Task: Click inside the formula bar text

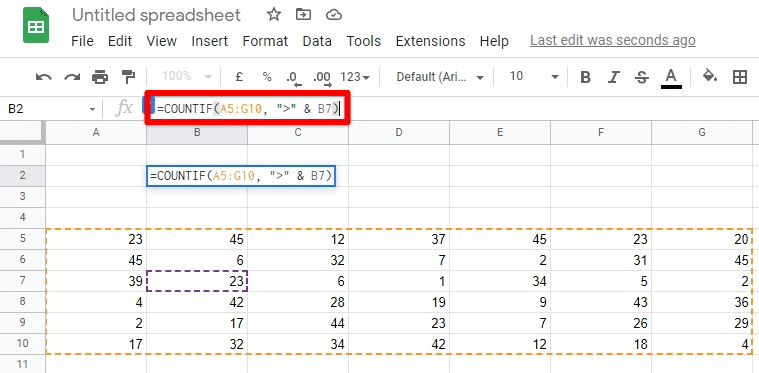Action: pos(247,109)
